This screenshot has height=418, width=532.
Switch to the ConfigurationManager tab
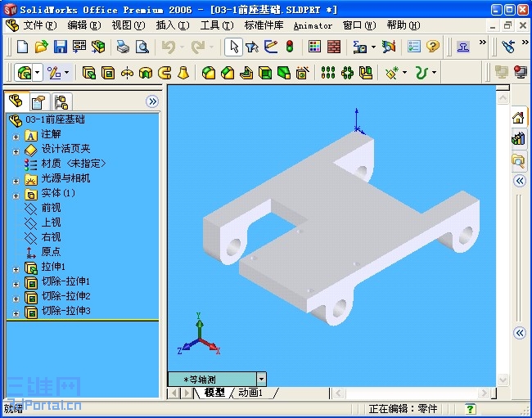pos(61,101)
